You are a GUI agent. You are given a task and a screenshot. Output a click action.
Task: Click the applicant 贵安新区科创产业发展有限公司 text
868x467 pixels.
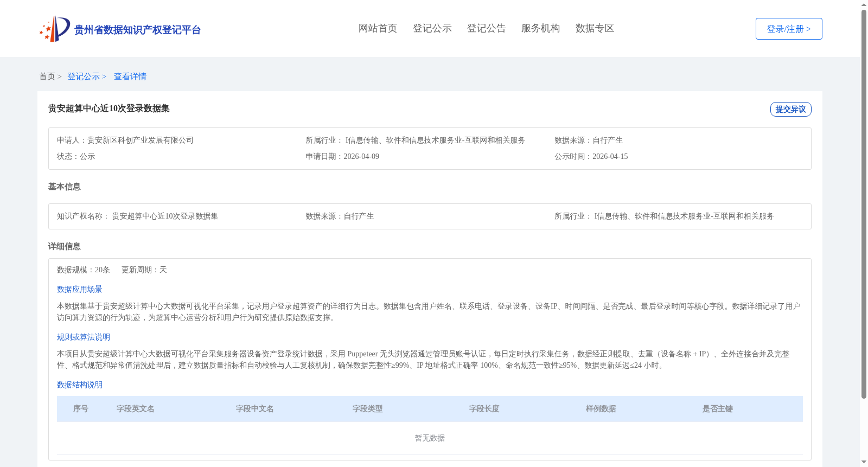[x=141, y=140]
